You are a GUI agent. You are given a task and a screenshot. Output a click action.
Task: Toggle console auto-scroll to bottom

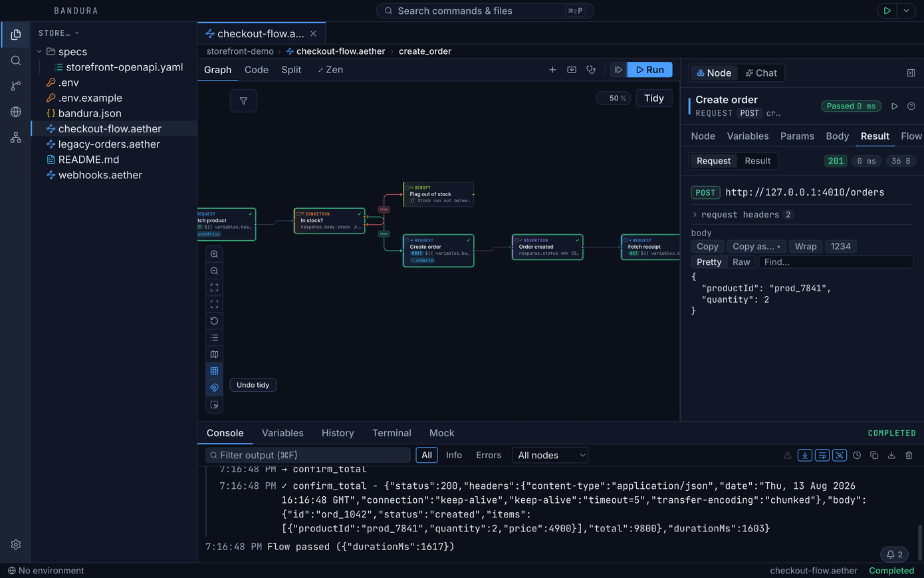805,455
